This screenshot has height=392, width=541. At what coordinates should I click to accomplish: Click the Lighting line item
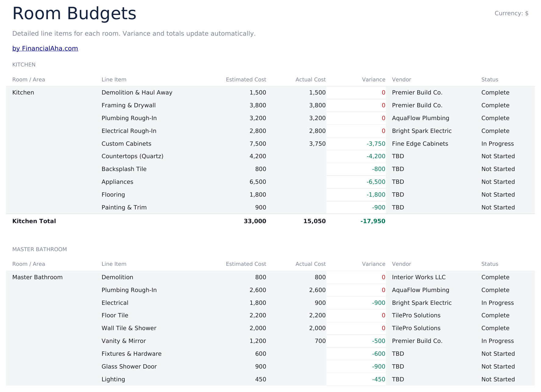(x=113, y=380)
